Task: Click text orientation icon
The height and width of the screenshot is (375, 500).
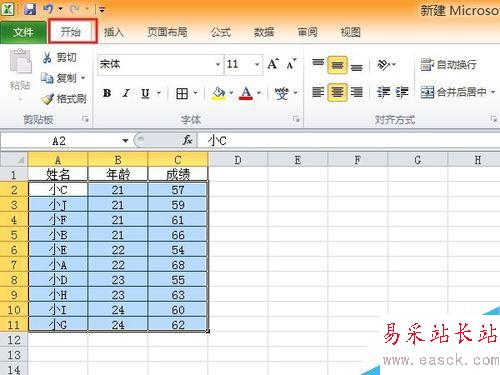Action: coord(383,65)
